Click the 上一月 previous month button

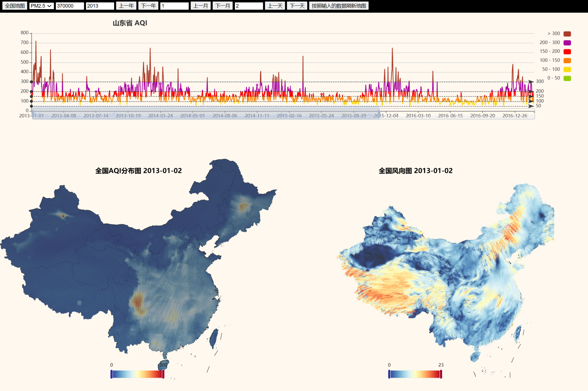click(200, 6)
